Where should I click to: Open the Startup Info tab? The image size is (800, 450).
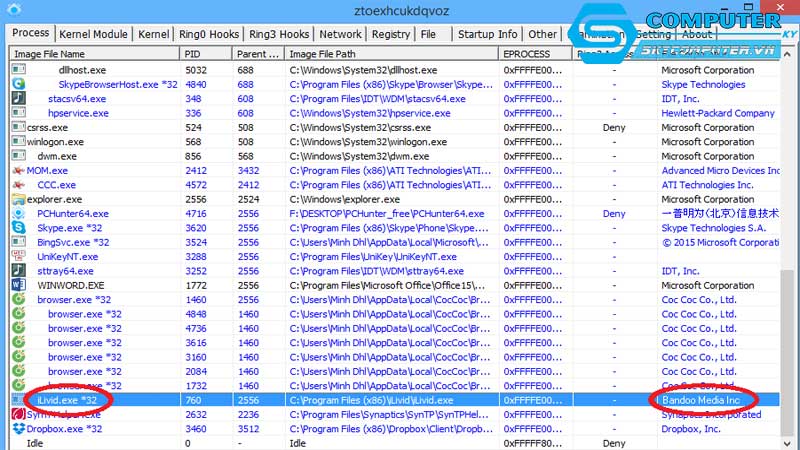487,34
